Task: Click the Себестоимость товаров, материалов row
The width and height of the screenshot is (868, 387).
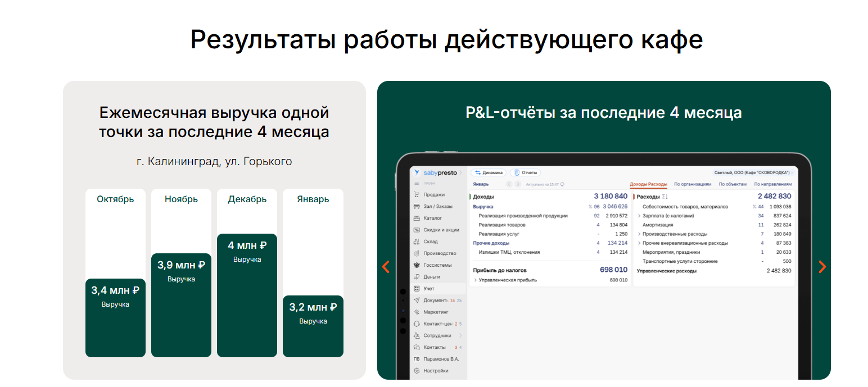Action: [x=713, y=207]
